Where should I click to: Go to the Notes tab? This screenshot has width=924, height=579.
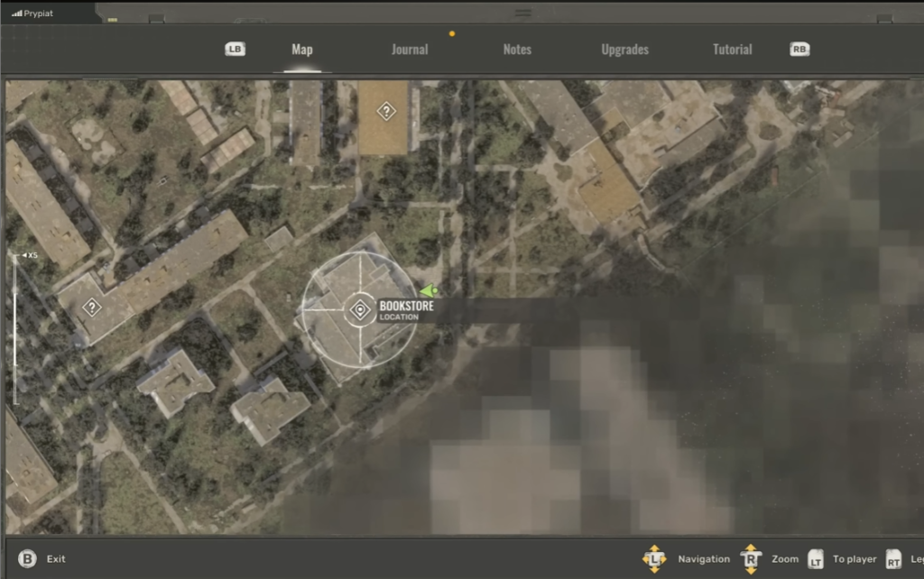point(517,50)
